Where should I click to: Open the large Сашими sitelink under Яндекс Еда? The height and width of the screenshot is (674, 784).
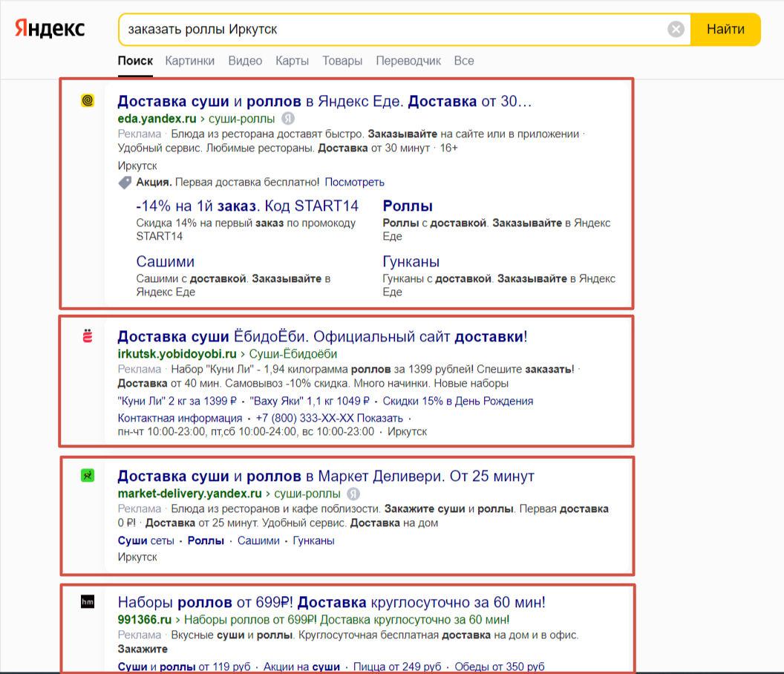(165, 261)
